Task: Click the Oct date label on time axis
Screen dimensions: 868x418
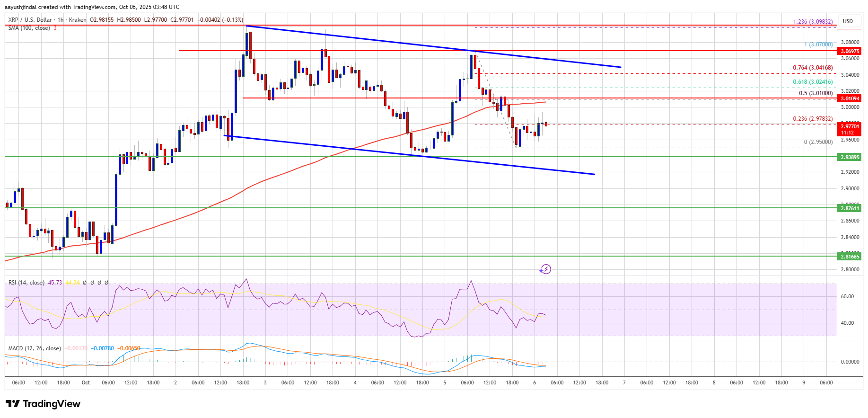Action: coord(86,382)
